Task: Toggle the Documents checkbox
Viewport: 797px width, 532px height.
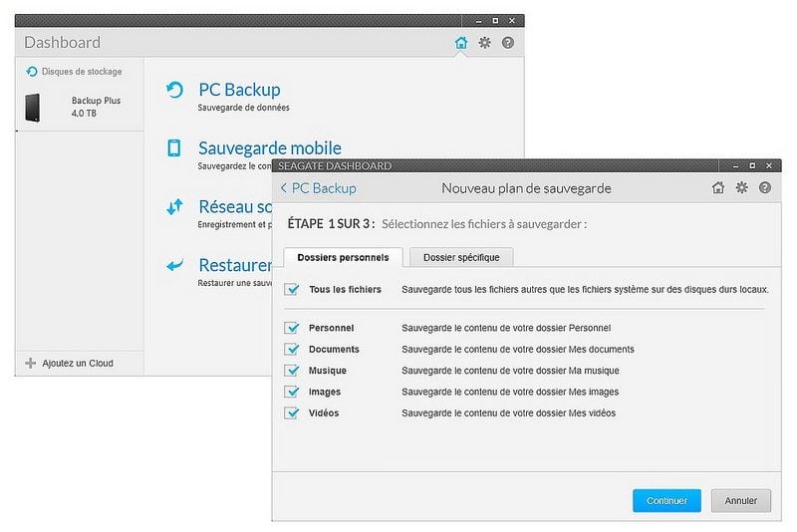Action: click(292, 350)
